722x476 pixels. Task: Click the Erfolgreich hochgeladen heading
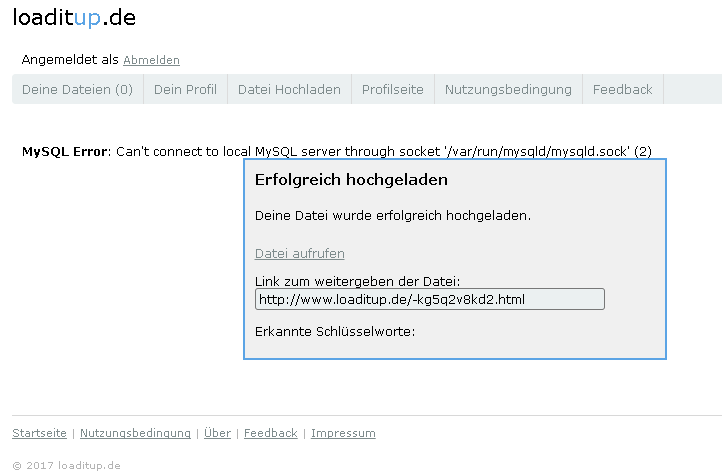pos(351,180)
